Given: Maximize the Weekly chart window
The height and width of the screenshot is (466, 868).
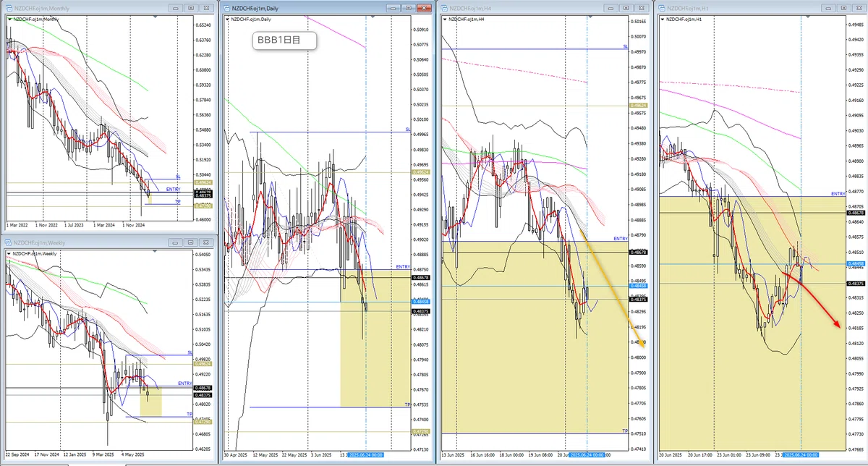Looking at the screenshot, I should click(x=191, y=244).
